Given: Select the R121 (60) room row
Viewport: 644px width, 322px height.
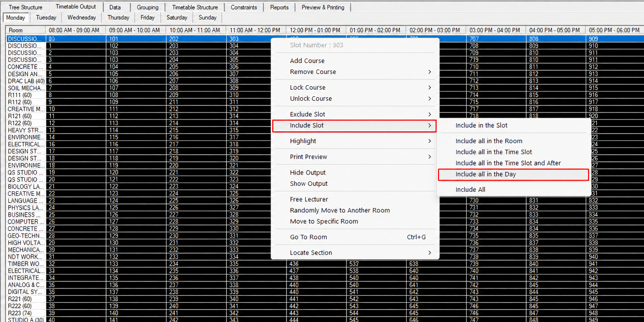Looking at the screenshot, I should pyautogui.click(x=26, y=116).
